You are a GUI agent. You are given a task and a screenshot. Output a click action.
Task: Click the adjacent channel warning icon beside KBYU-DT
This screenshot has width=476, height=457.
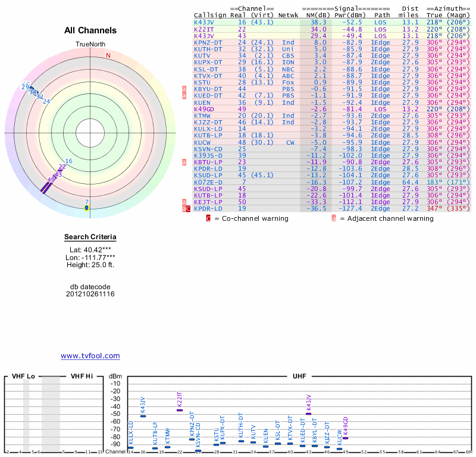[x=184, y=89]
